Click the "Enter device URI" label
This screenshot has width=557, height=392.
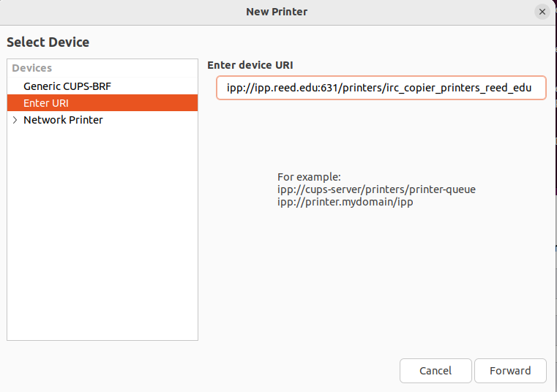250,65
